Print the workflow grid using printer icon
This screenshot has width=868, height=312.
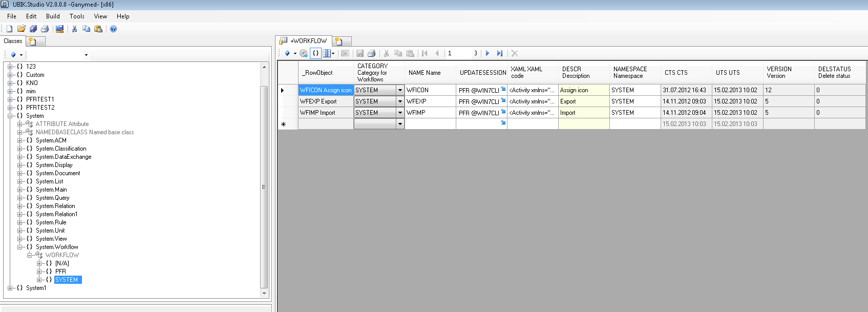pos(372,53)
